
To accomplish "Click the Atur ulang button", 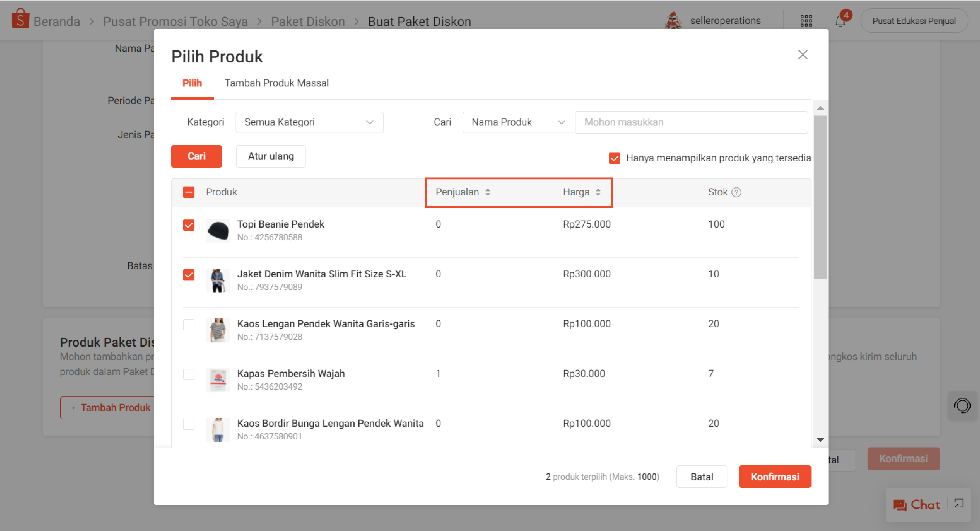I will 270,156.
